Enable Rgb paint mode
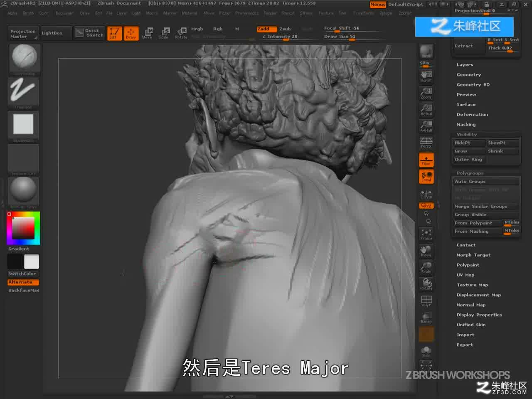This screenshot has height=399, width=532. (218, 29)
